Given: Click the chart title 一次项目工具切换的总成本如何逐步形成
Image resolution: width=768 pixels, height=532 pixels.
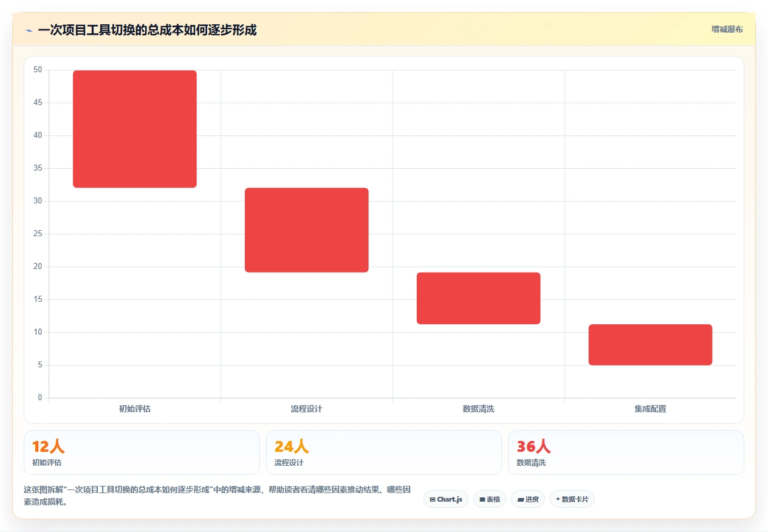Looking at the screenshot, I should coord(147,30).
